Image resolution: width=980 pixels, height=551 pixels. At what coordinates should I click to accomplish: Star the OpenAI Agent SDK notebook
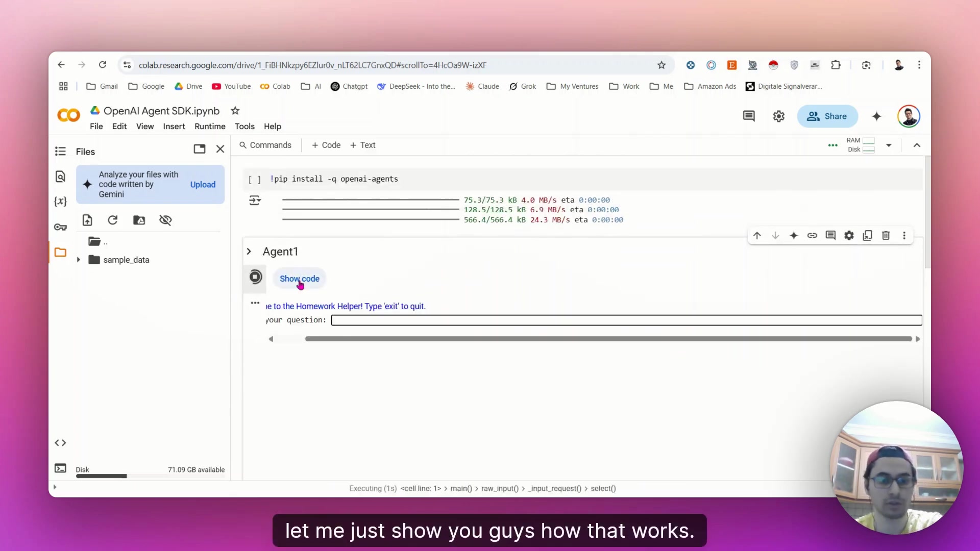tap(235, 111)
